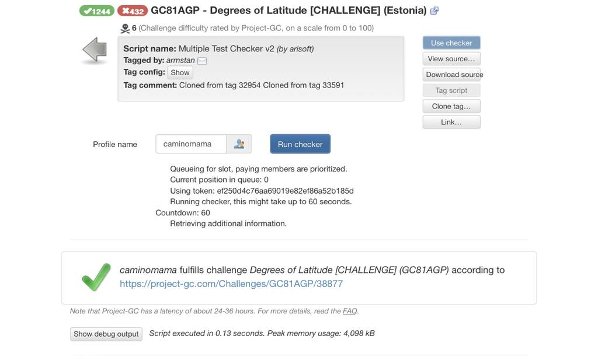The height and width of the screenshot is (364, 598).
Task: Open the project-gc.com challenge result link
Action: [231, 283]
